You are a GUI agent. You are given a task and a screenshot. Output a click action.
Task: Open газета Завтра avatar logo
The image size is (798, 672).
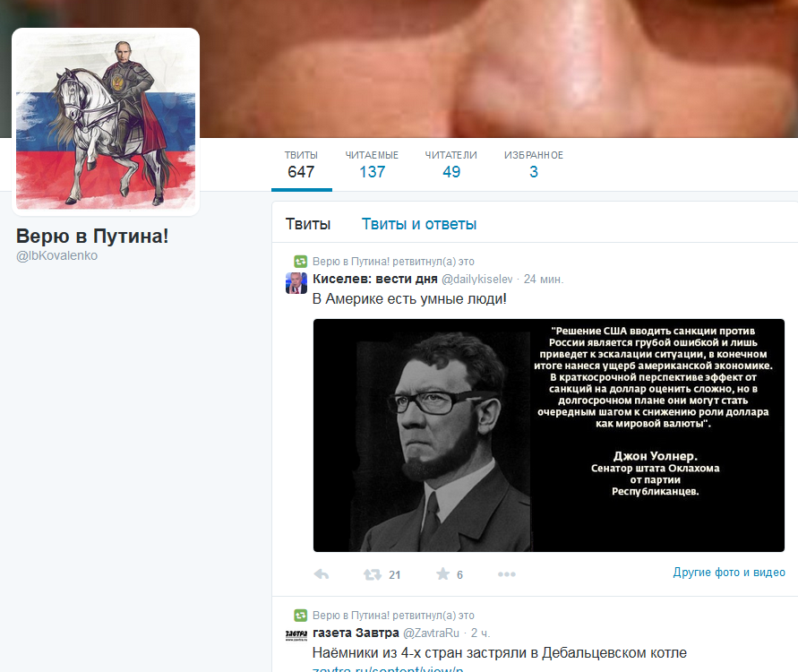point(296,634)
